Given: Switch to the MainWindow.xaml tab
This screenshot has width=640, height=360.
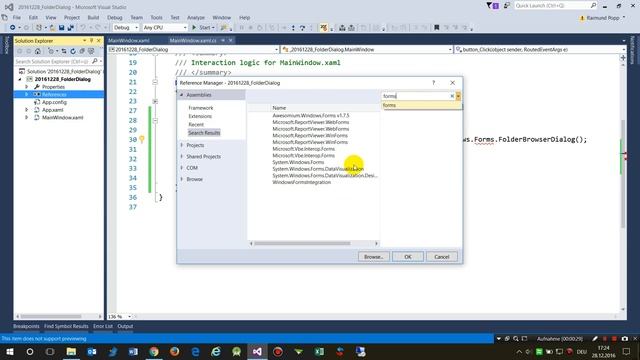Looking at the screenshot, I should [129, 40].
